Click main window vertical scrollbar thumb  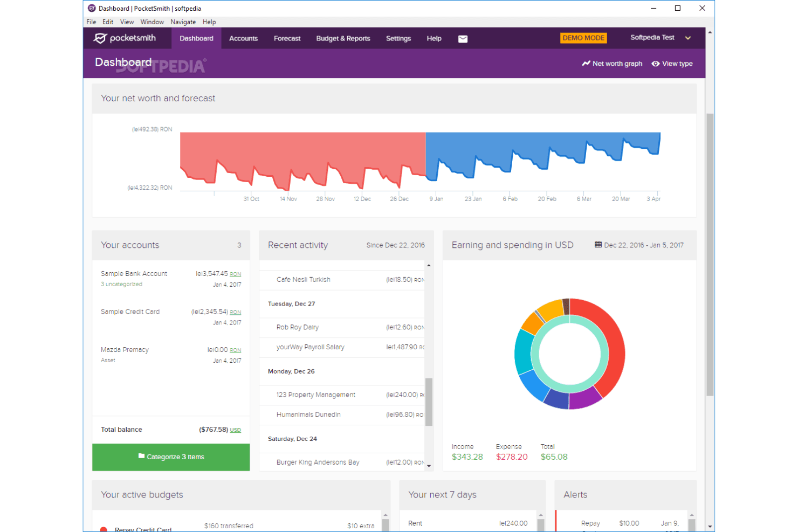point(710,254)
